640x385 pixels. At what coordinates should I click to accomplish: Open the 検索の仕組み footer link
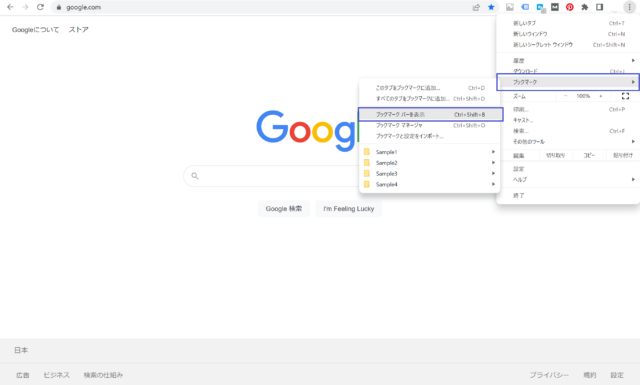[103, 375]
